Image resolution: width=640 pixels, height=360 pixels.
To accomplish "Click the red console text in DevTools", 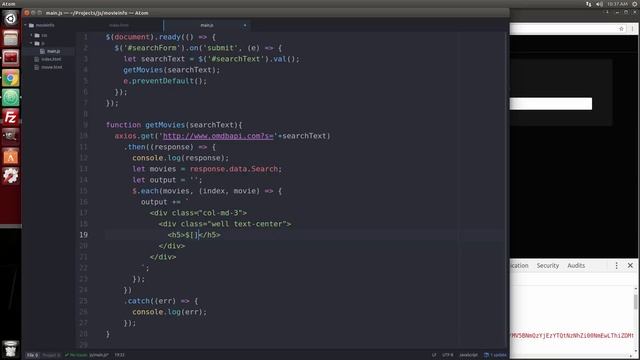I will pyautogui.click(x=572, y=336).
